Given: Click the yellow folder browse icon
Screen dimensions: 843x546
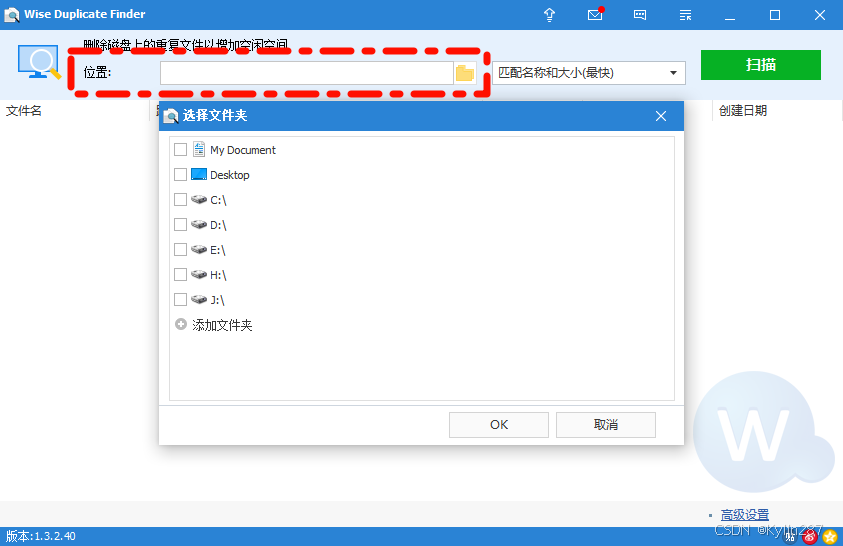Looking at the screenshot, I should click(x=465, y=73).
